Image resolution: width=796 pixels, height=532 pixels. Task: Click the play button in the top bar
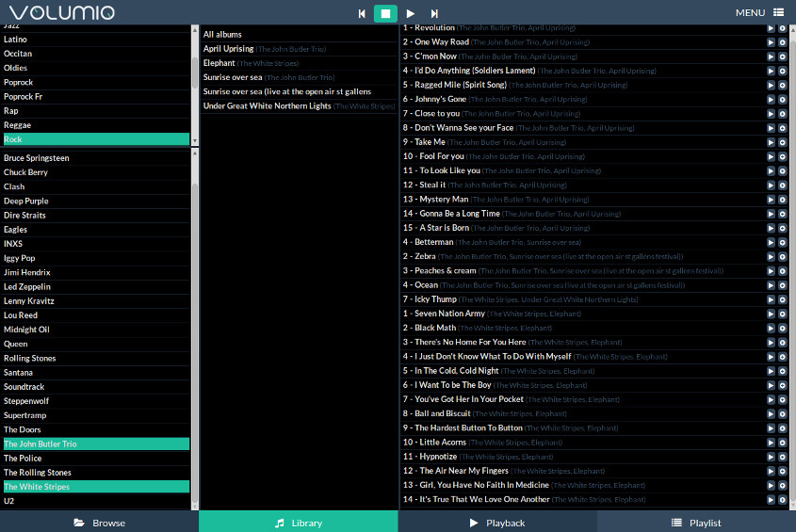point(410,13)
